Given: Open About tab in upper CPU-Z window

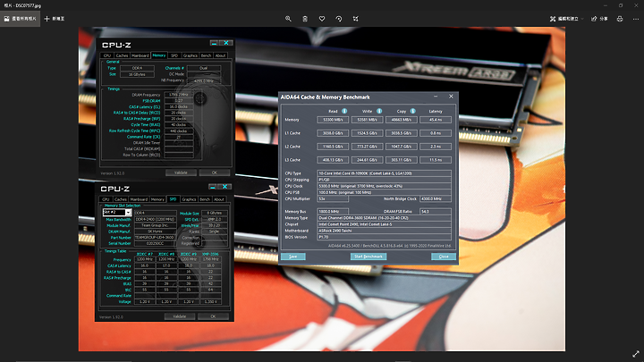Looking at the screenshot, I should coord(221,55).
